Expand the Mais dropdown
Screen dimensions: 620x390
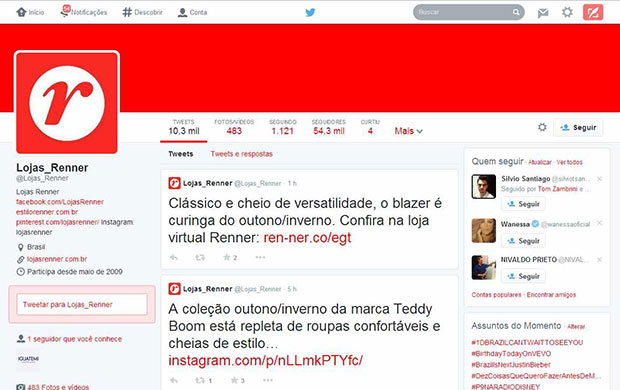click(x=408, y=131)
